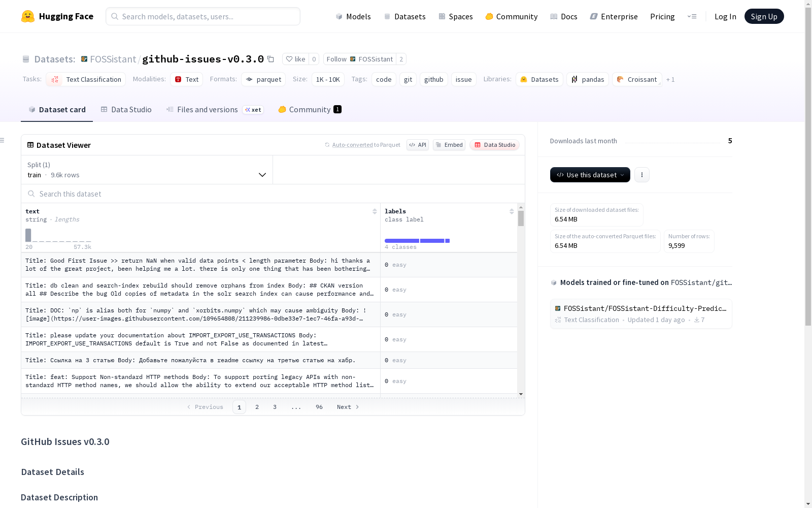Sort the text column
Viewport: 812px width, 508px height.
(375, 211)
